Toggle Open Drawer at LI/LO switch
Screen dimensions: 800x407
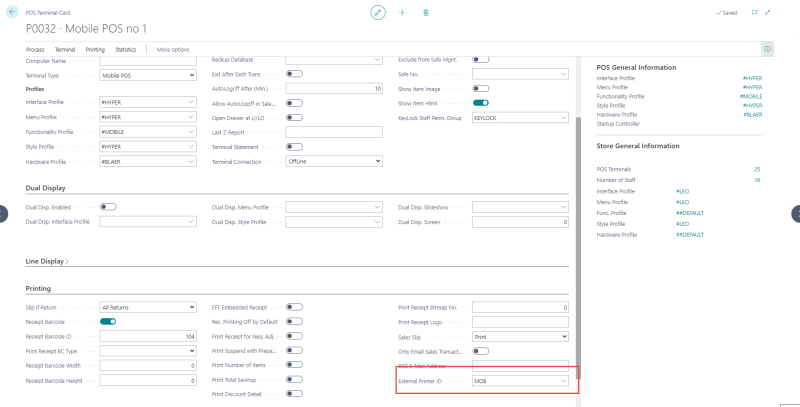coord(294,117)
